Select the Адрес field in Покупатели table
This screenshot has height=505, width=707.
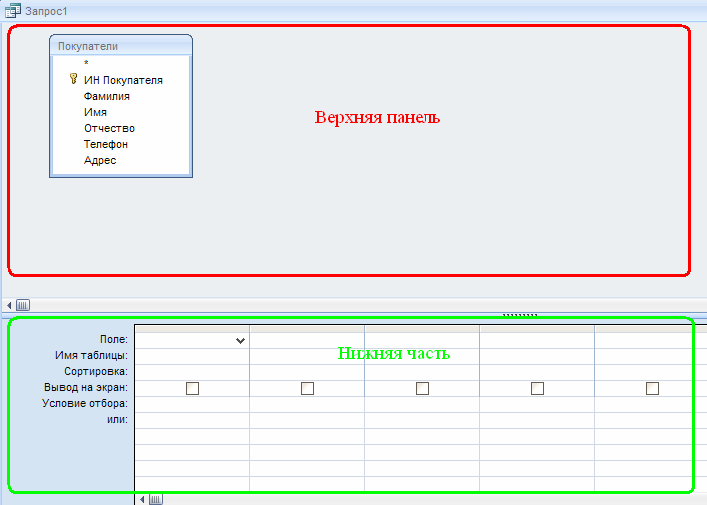tap(100, 160)
